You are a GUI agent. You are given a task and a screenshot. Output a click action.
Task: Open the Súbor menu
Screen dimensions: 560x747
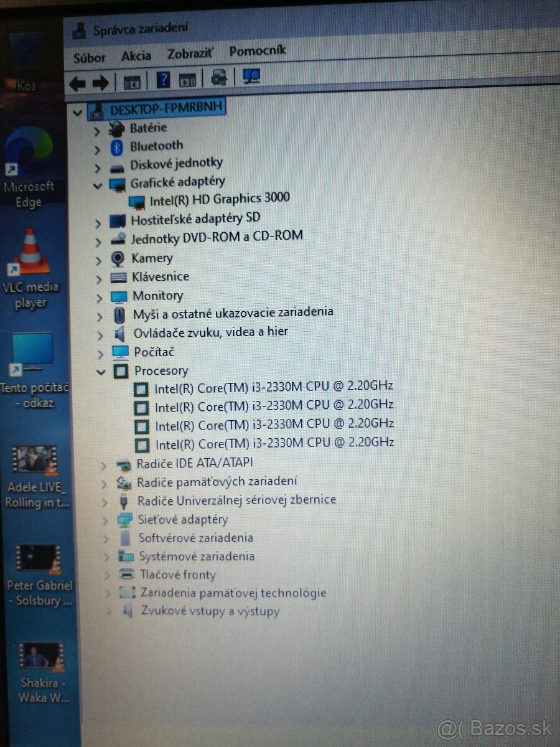[88, 57]
